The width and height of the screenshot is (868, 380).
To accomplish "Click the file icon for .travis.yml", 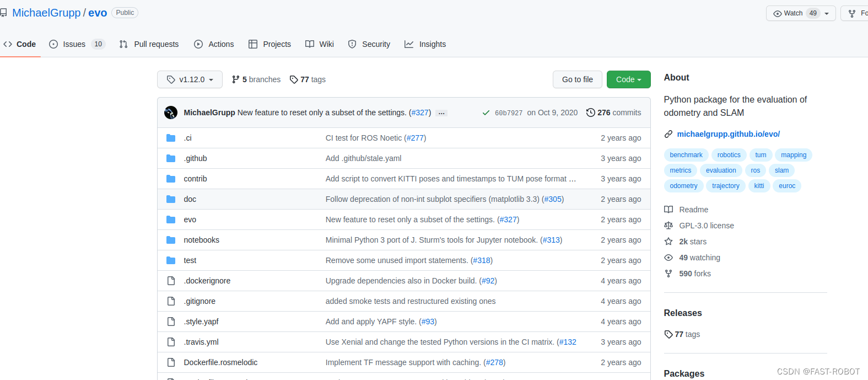I will coord(171,342).
